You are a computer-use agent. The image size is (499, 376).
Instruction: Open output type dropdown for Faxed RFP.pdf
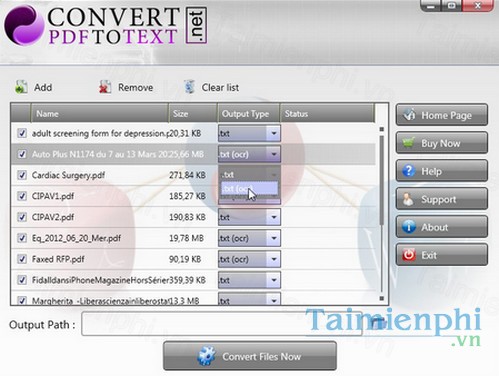click(274, 259)
